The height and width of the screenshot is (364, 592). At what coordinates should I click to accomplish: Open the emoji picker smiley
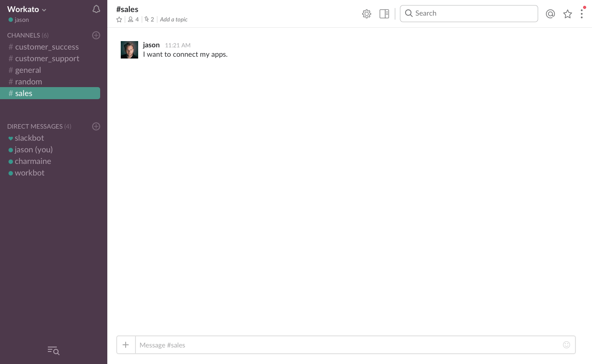click(567, 345)
